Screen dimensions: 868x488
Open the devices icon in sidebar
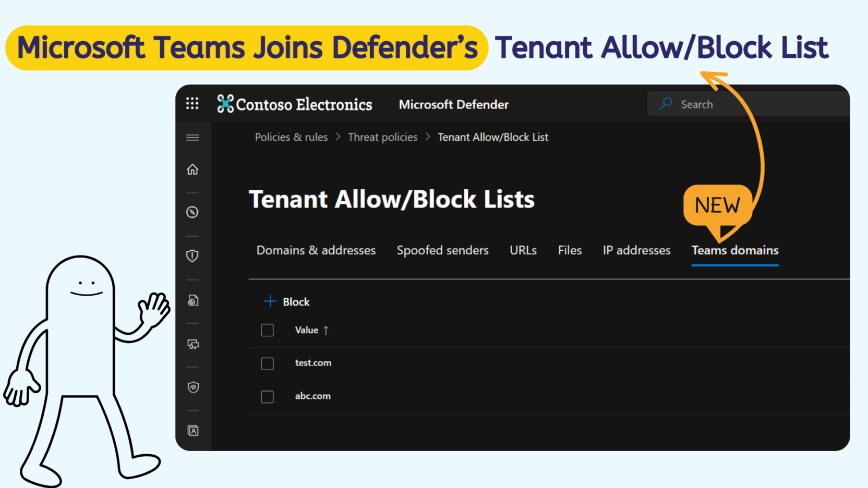tap(193, 344)
